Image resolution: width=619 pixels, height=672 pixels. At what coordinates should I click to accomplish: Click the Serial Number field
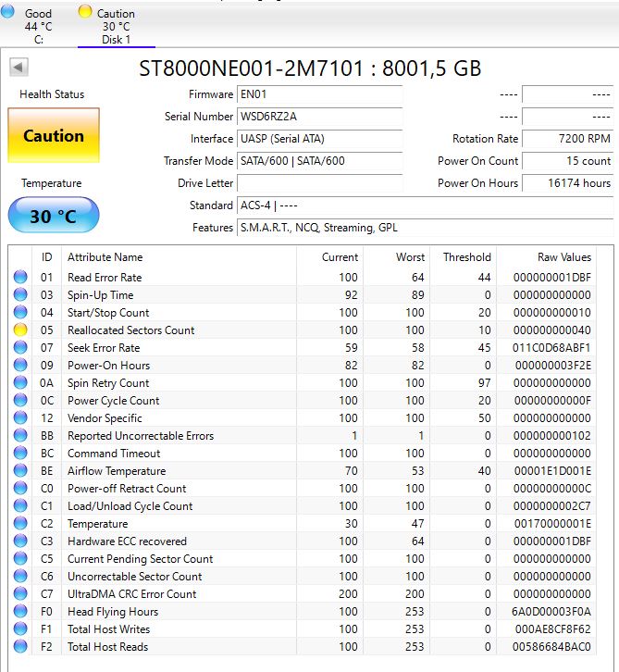(319, 117)
